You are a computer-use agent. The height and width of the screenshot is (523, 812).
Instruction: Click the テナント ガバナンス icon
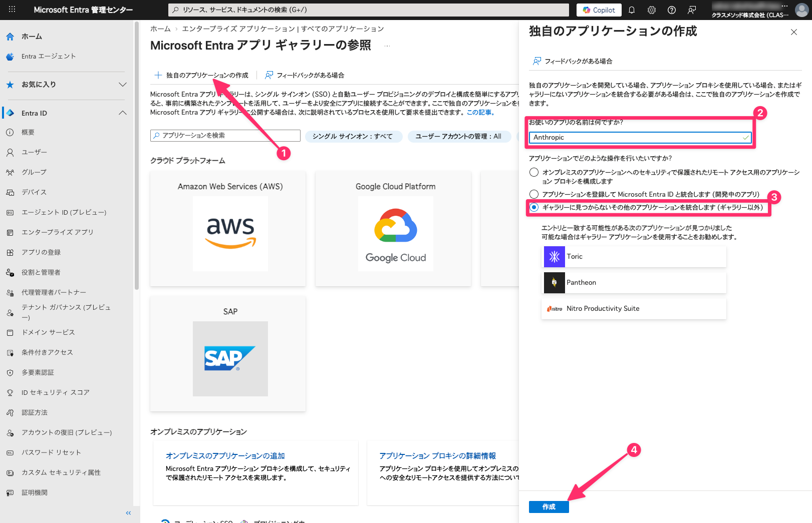coord(10,312)
